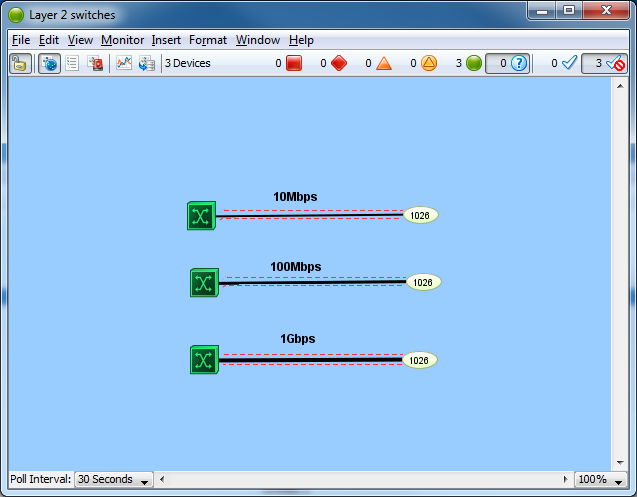The width and height of the screenshot is (637, 497).
Task: Open the Format menu
Action: (x=208, y=40)
